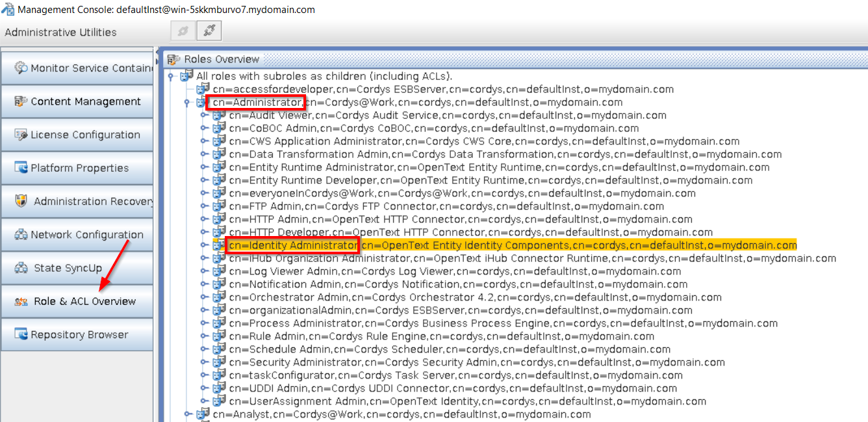Open Content Management utility
This screenshot has height=422, width=868.
coord(77,101)
